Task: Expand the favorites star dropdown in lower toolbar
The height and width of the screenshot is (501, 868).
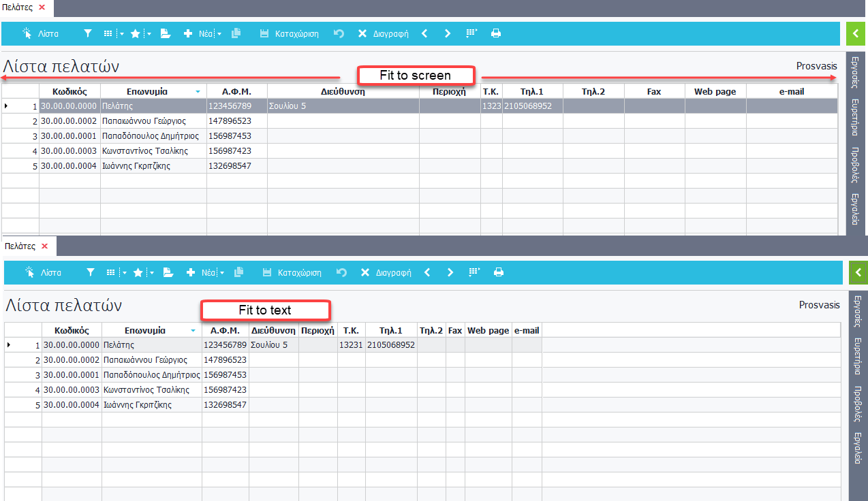Action: (x=150, y=273)
